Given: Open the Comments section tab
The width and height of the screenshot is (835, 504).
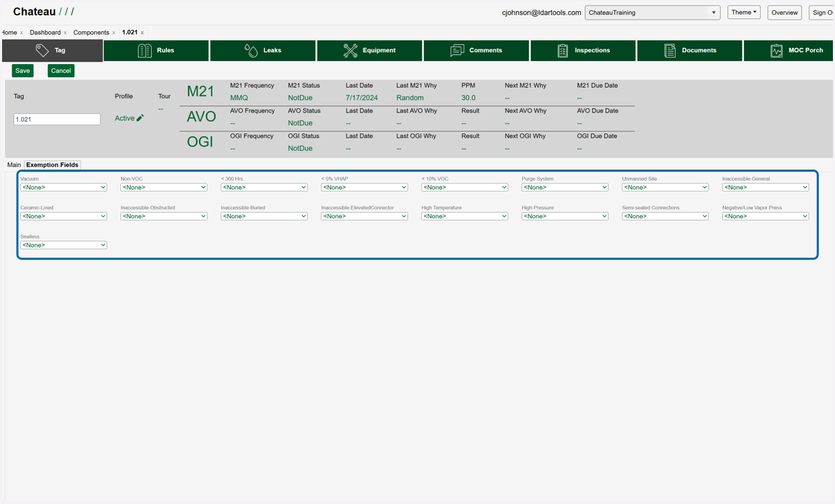Looking at the screenshot, I should point(477,51).
